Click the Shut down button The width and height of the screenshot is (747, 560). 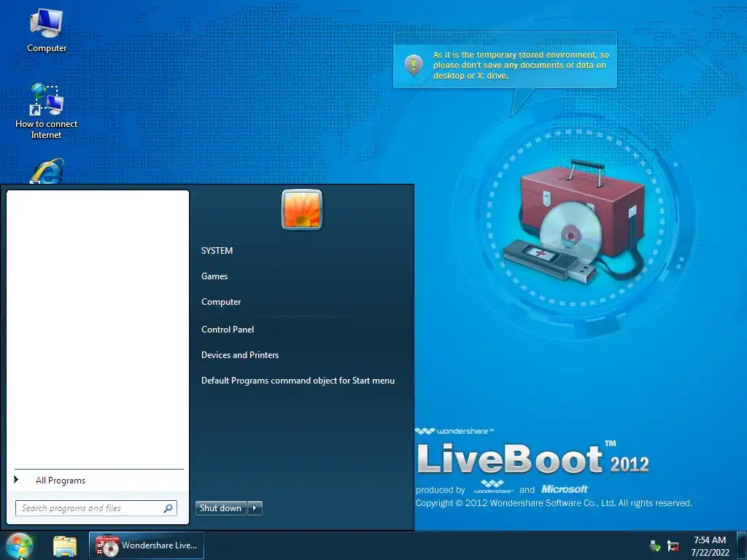221,508
